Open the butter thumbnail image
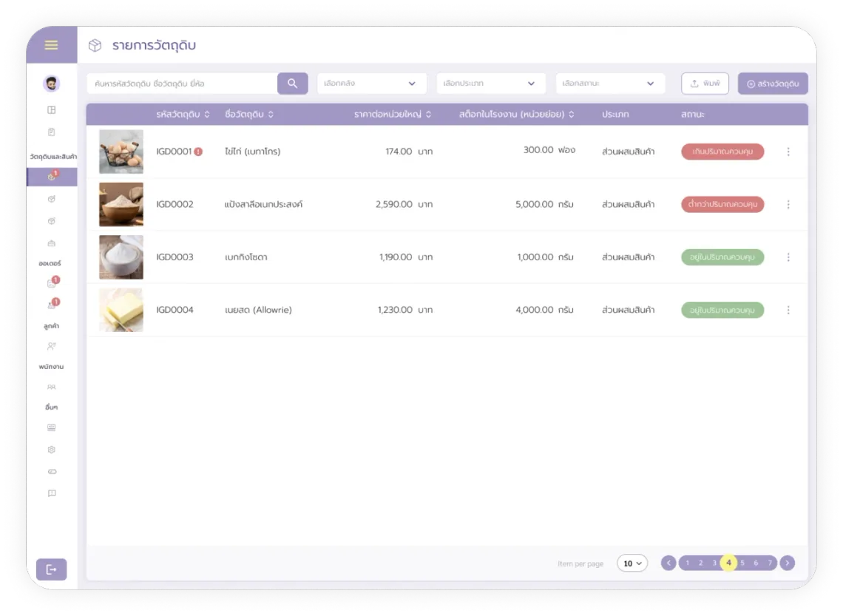The height and width of the screenshot is (616, 843). 121,310
